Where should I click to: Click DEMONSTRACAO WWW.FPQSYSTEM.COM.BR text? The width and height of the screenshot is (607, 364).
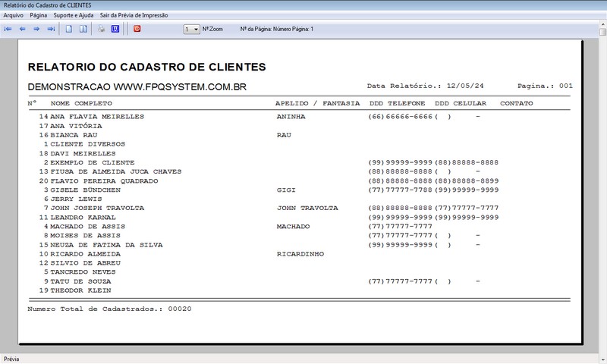(x=137, y=86)
